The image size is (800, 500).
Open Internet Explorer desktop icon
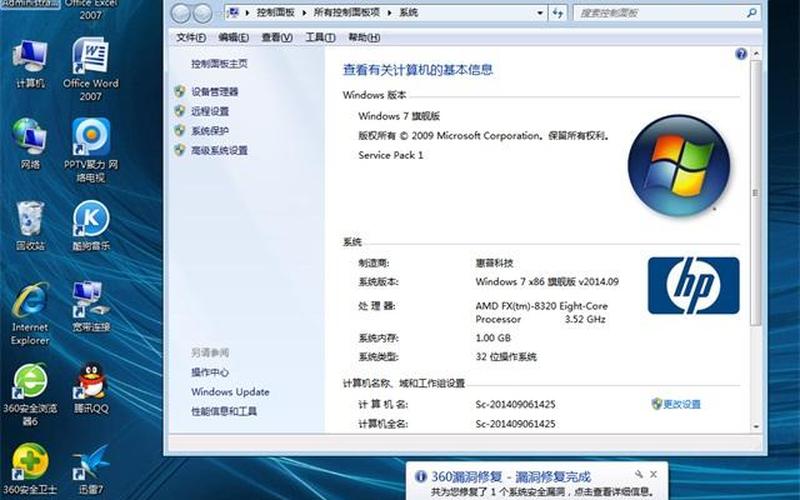[30, 313]
